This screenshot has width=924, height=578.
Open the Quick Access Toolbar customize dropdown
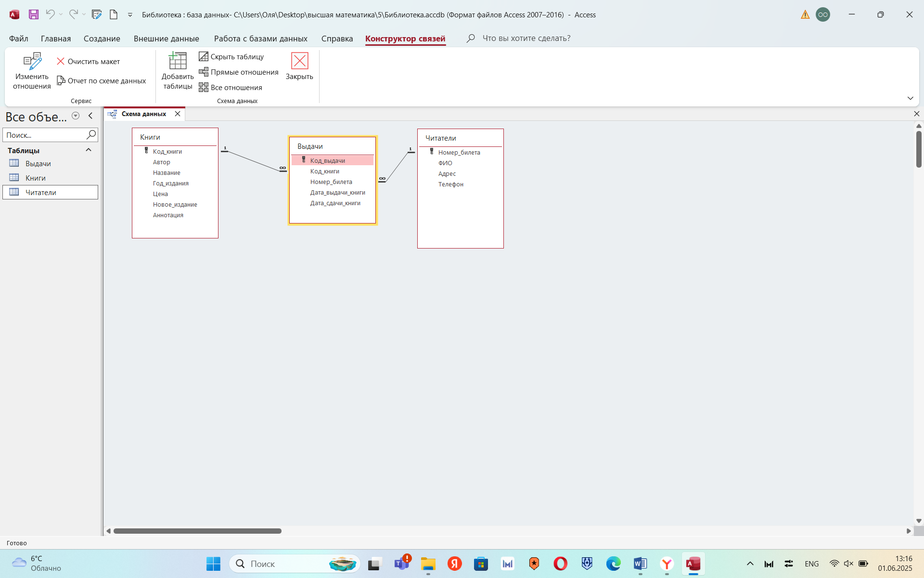click(130, 15)
